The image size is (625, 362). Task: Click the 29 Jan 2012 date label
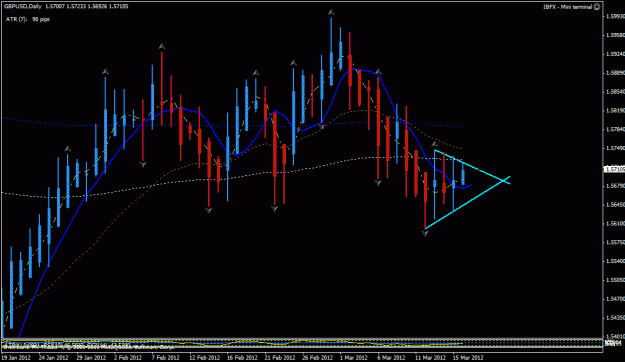pos(91,358)
